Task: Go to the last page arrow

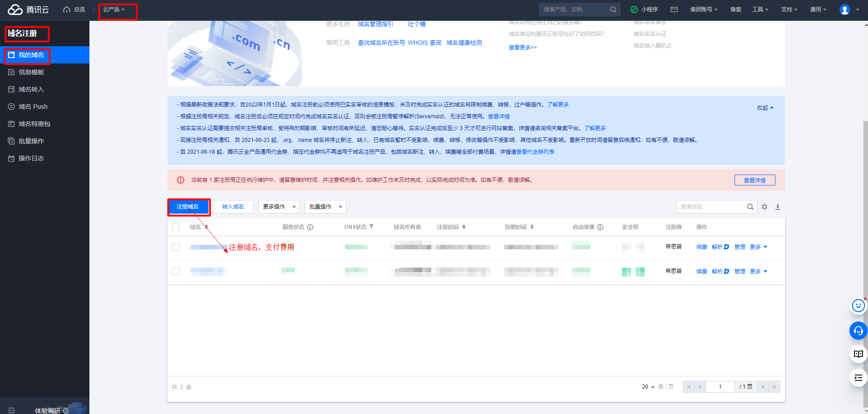Action: pos(774,387)
